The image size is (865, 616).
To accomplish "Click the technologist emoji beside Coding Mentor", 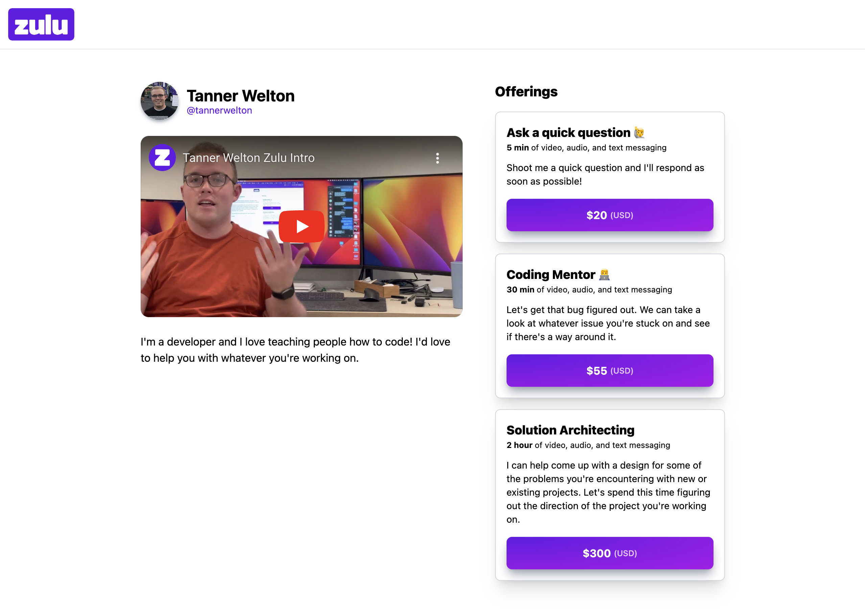I will pyautogui.click(x=604, y=275).
